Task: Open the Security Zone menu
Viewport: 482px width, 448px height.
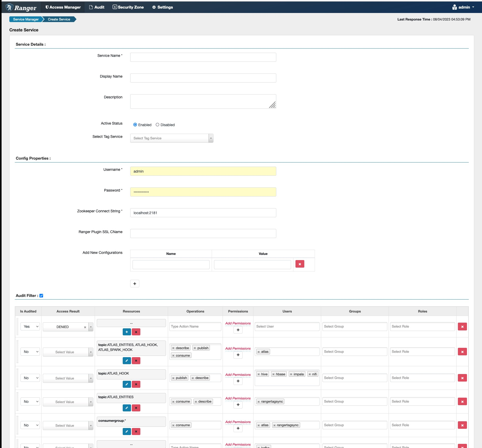Action: pos(128,7)
